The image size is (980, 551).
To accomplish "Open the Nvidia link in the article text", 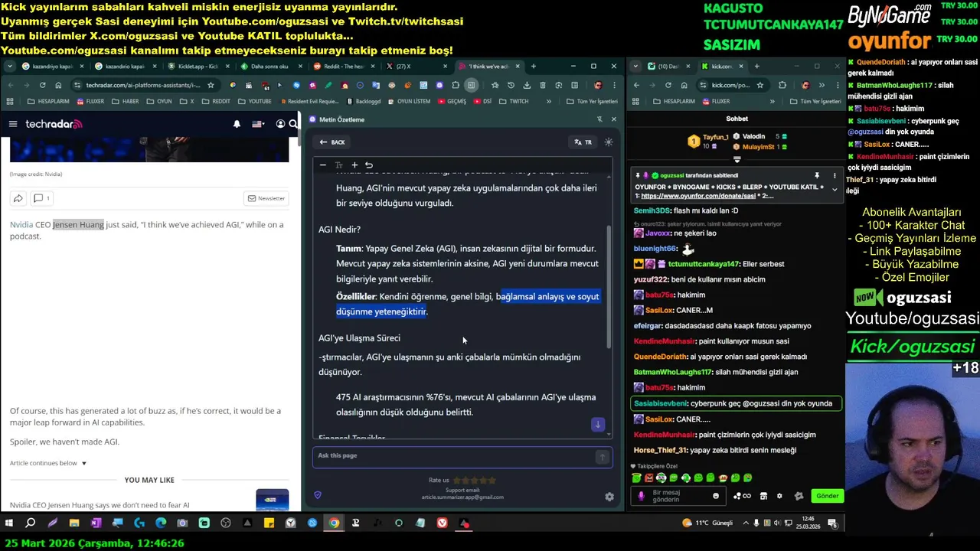I will pyautogui.click(x=21, y=225).
